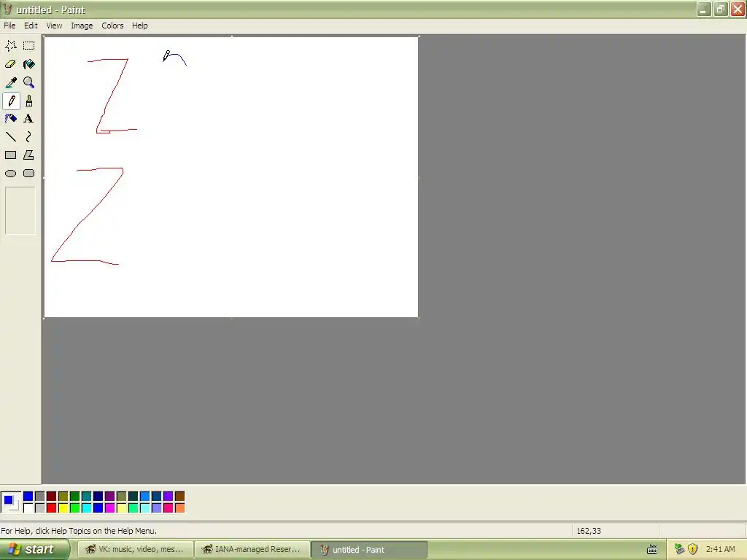Choose the Rectangle shape tool
This screenshot has height=560, width=747.
10,155
